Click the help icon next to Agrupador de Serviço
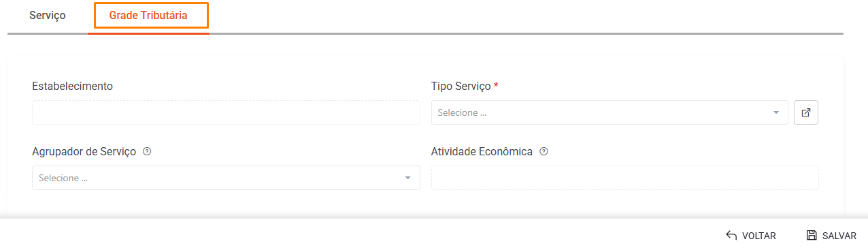The image size is (868, 250). tap(147, 151)
